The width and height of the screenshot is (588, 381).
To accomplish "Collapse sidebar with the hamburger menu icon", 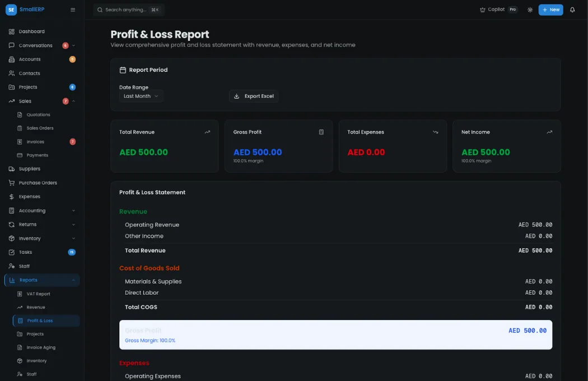I will (x=73, y=10).
